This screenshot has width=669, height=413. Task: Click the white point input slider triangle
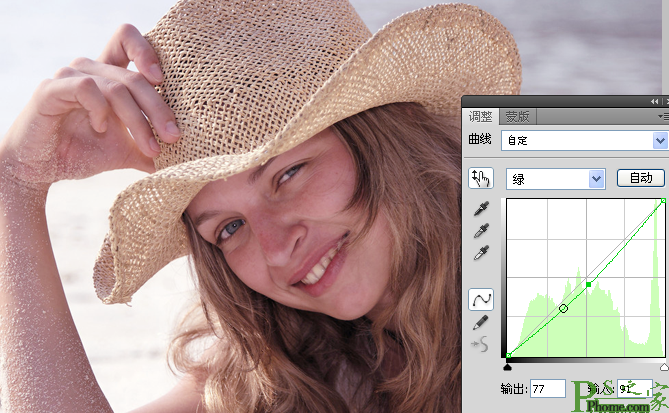point(664,367)
